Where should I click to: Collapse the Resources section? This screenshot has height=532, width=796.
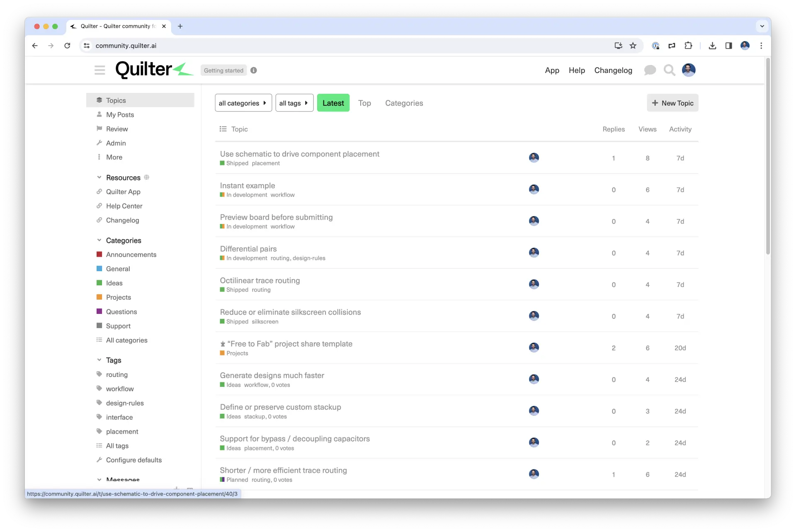coord(99,177)
